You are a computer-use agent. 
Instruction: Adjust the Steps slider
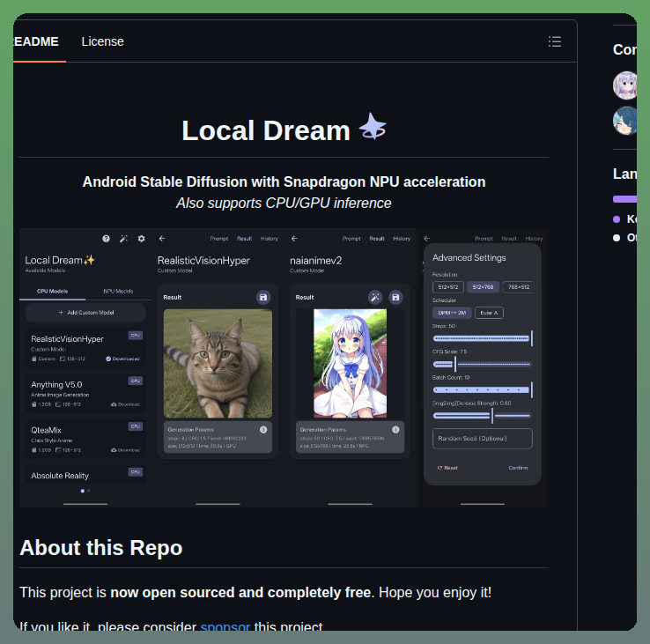click(483, 338)
